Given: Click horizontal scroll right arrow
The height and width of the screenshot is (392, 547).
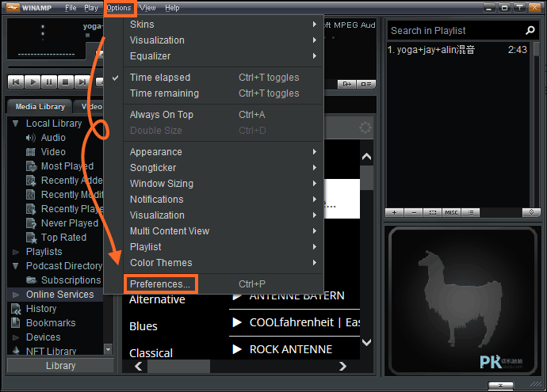Looking at the screenshot, I should pyautogui.click(x=342, y=366).
